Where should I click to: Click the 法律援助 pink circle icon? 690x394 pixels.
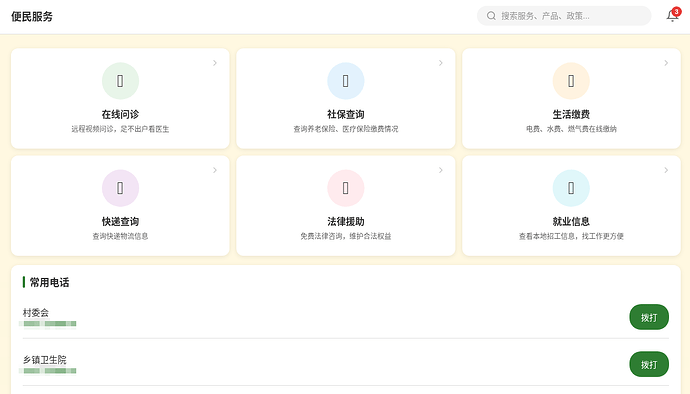coord(345,188)
